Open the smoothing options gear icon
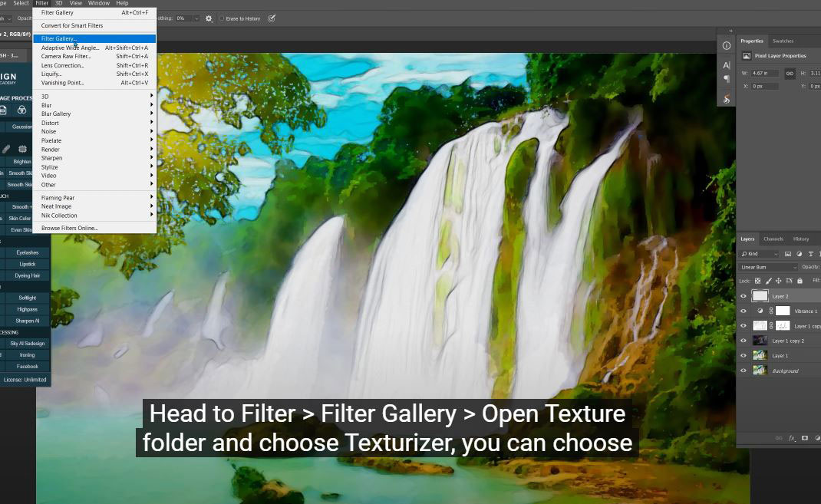 [x=209, y=18]
